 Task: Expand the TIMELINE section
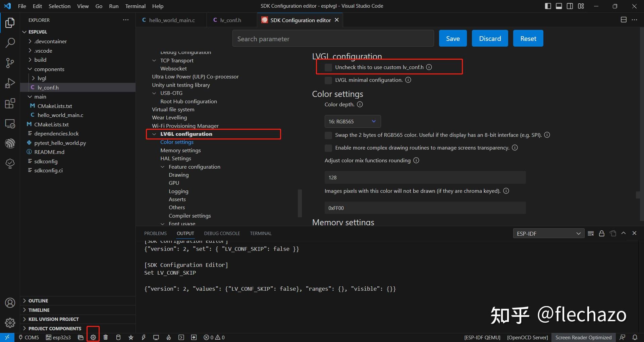point(39,310)
